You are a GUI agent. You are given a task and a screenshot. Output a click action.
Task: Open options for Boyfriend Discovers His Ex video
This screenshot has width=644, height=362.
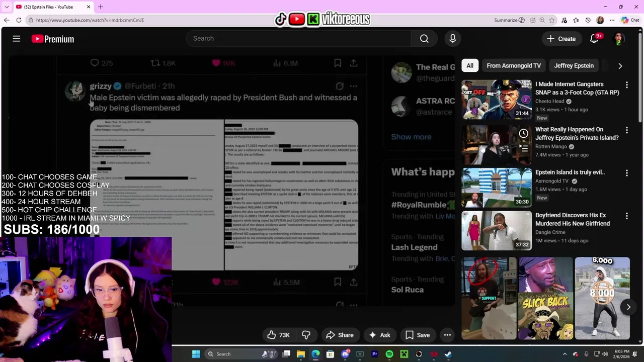(x=626, y=216)
